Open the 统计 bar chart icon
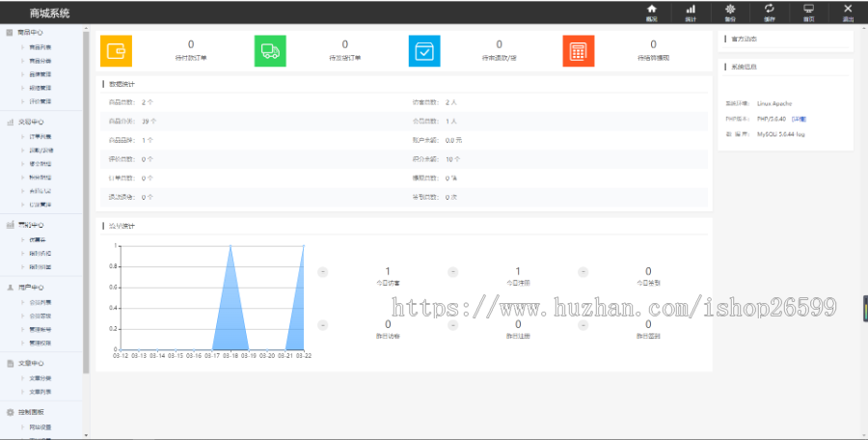 tap(691, 12)
